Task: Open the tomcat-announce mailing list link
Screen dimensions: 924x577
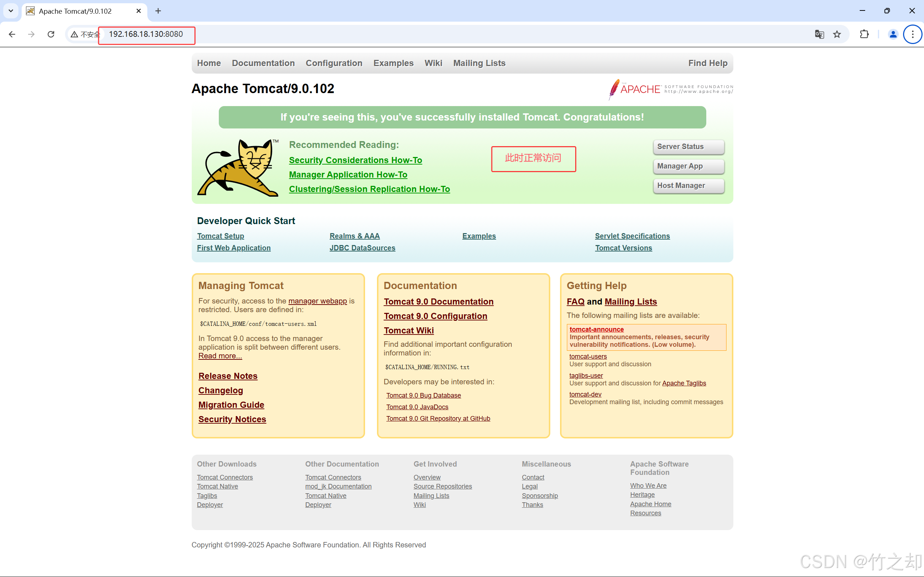Action: pos(597,329)
